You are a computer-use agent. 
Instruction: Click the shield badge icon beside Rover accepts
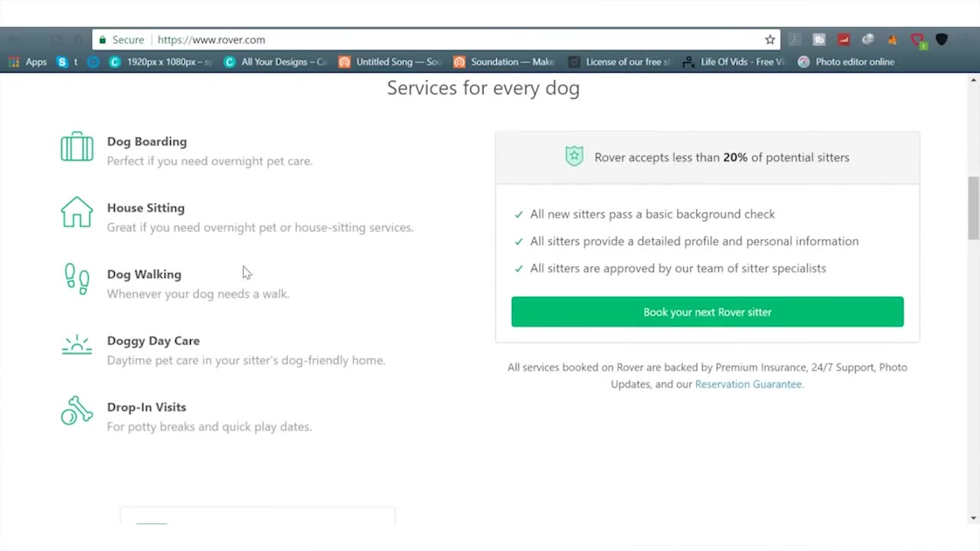[x=574, y=156]
